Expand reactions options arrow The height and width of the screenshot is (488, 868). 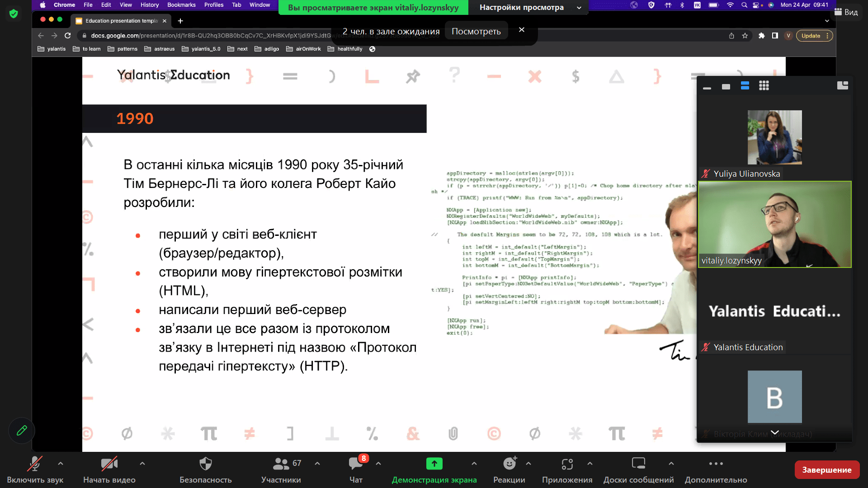click(x=528, y=464)
